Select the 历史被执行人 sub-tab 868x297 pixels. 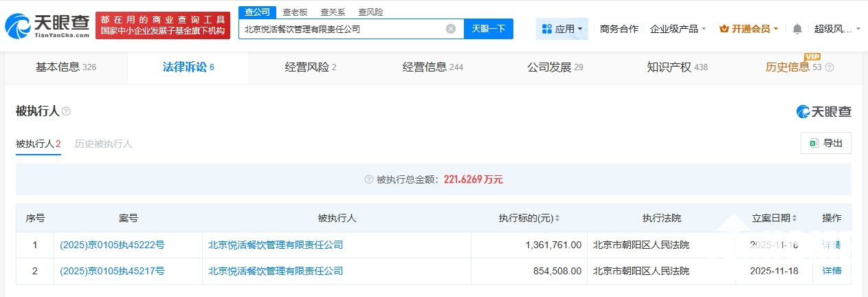(x=103, y=144)
